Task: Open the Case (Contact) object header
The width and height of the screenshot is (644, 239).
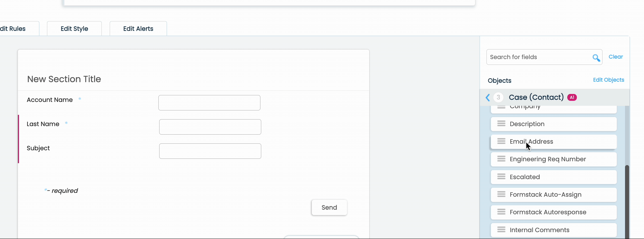Action: [536, 97]
